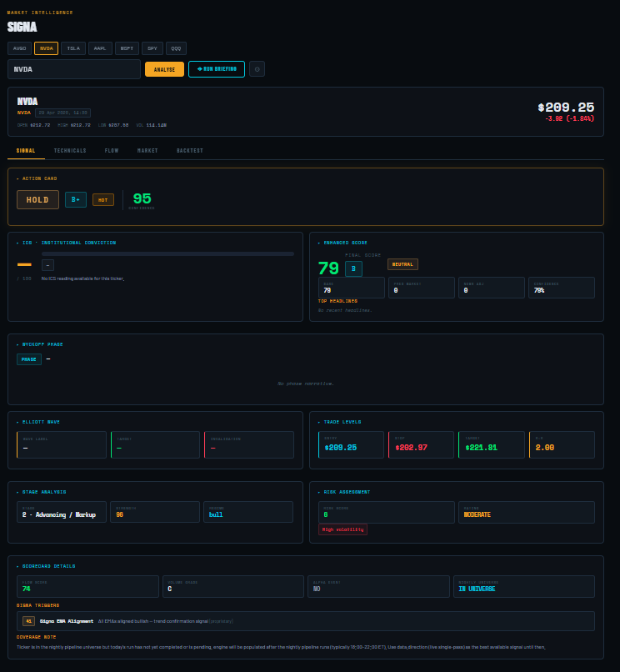
Task: Select the QQQ quick ticker chip
Action: point(176,48)
